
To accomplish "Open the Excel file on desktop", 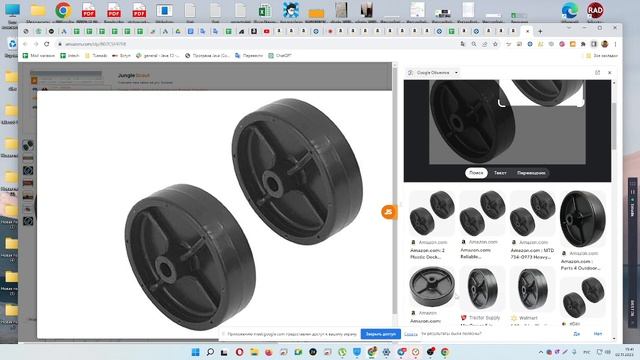I will click(x=265, y=12).
